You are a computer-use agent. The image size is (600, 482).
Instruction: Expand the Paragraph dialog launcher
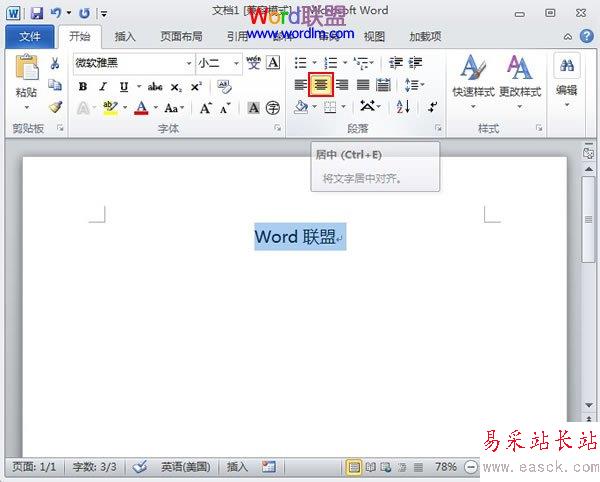click(x=438, y=128)
